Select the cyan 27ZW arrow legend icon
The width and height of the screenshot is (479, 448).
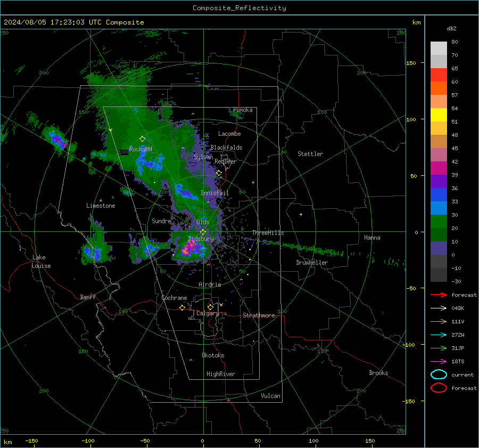439,335
